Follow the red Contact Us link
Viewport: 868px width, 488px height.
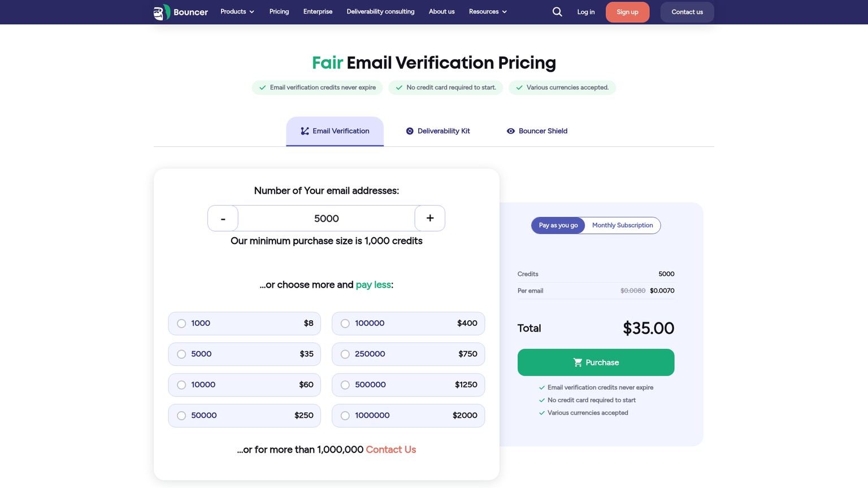pos(390,450)
